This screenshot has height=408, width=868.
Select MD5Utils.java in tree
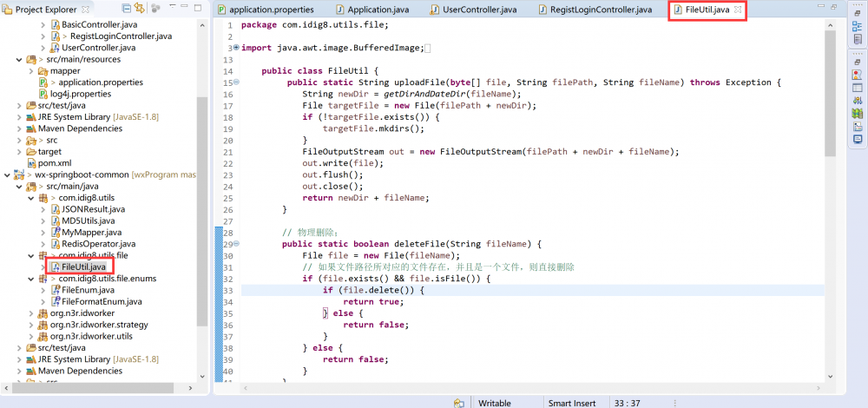coord(89,220)
